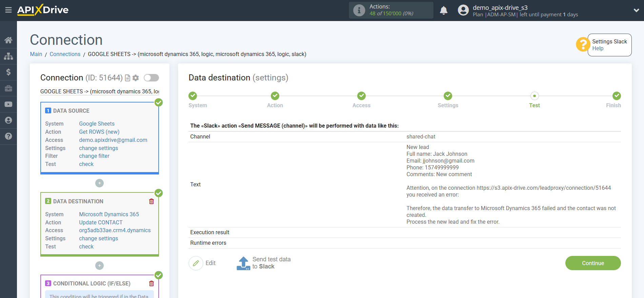Open the Connections breadcrumb link

65,54
